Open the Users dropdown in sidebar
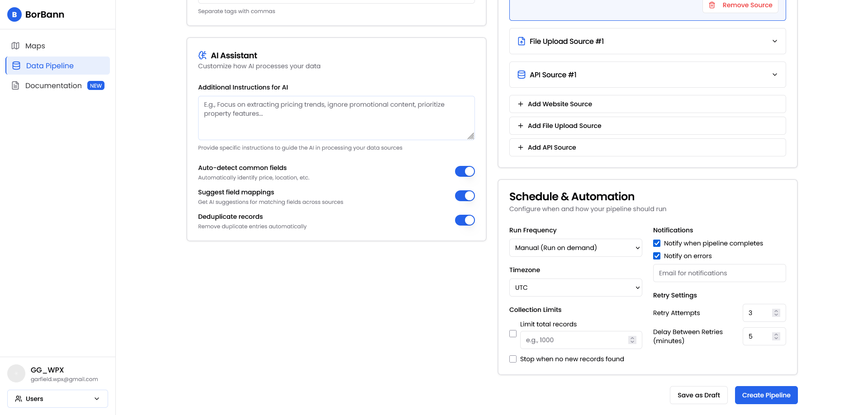This screenshot has height=415, width=868. tap(57, 399)
